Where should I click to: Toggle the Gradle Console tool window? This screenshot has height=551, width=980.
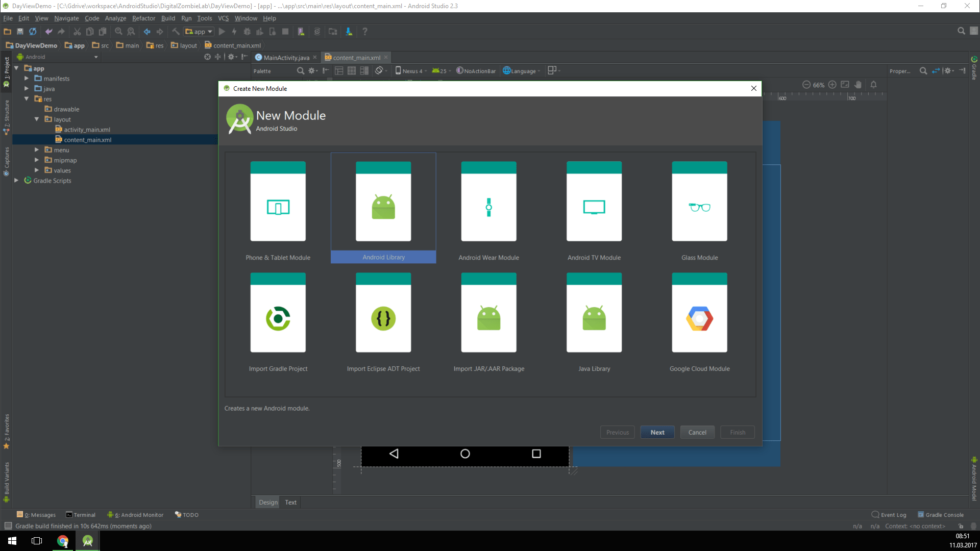click(941, 515)
